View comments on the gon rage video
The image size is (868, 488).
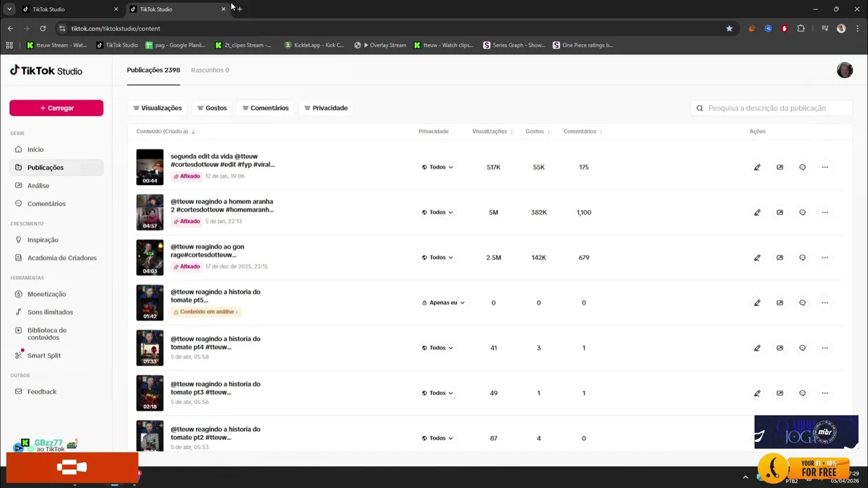point(802,258)
